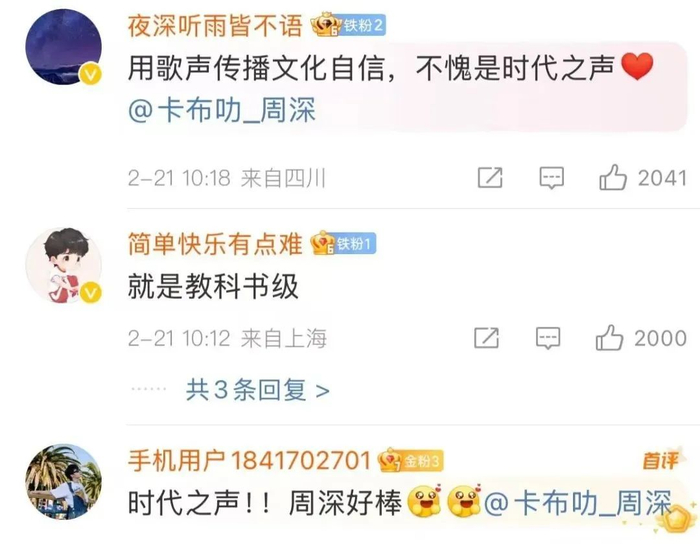Open @卡布叻_周深 mention in first comment

click(x=222, y=110)
